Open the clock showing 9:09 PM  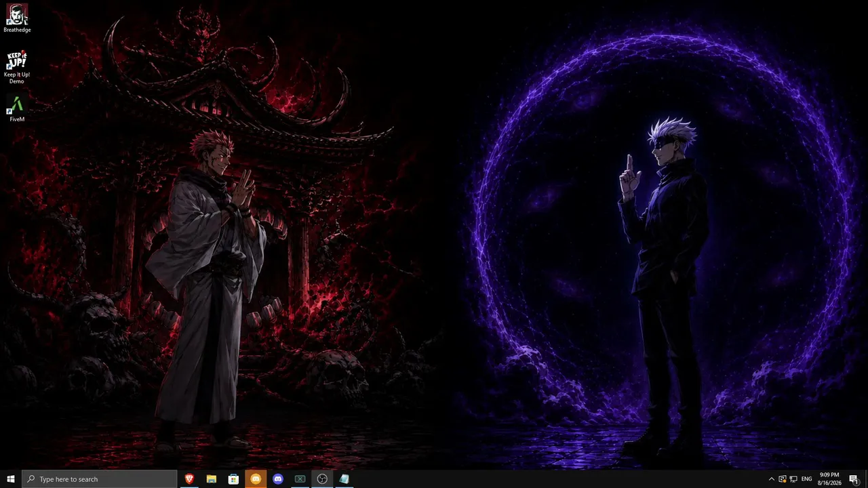click(829, 479)
